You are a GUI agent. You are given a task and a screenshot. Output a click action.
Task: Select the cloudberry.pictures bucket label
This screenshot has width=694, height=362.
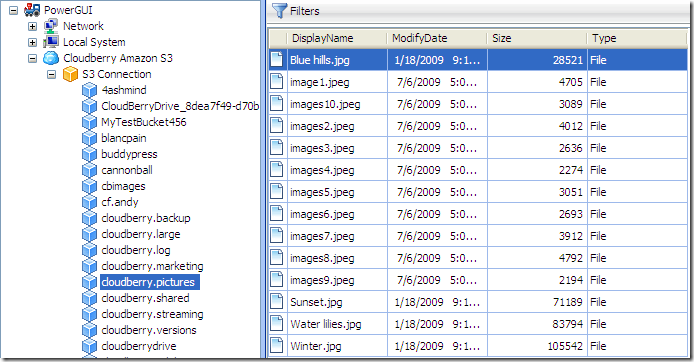[x=150, y=282]
